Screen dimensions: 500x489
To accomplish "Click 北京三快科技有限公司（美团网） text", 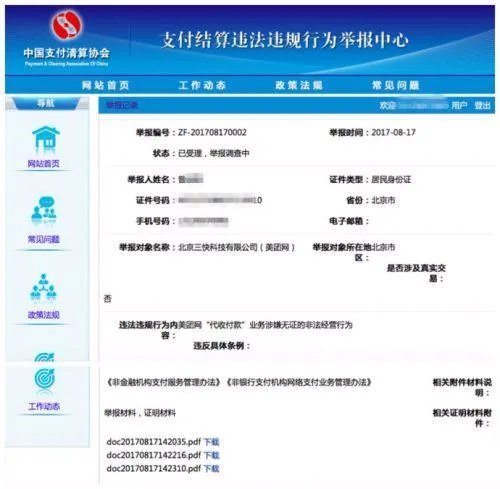I will pos(237,247).
